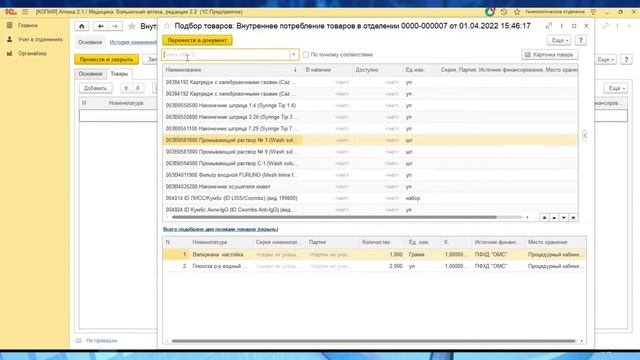Collapse side panel arrow right of list
The width and height of the screenshot is (640, 360).
pos(585,135)
